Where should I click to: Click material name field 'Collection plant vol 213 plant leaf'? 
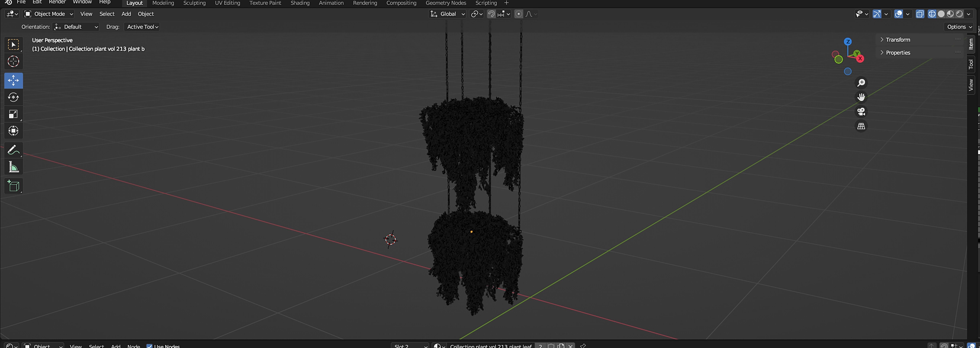coord(491,346)
